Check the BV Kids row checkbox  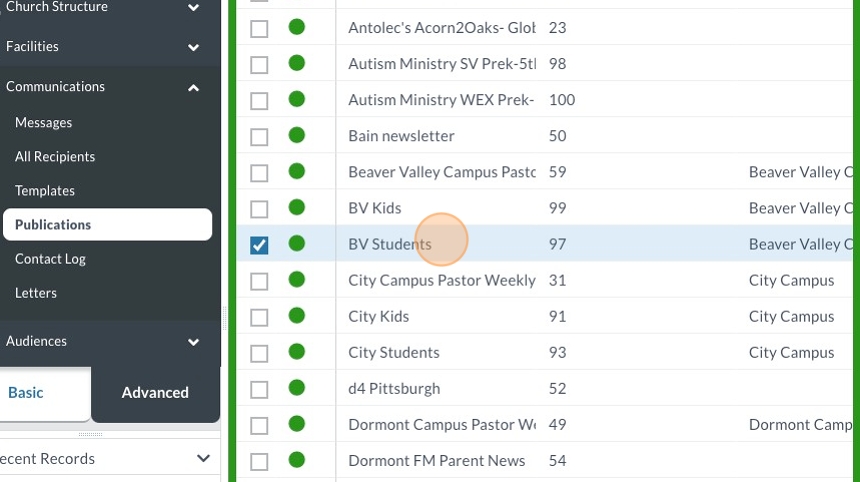259,209
